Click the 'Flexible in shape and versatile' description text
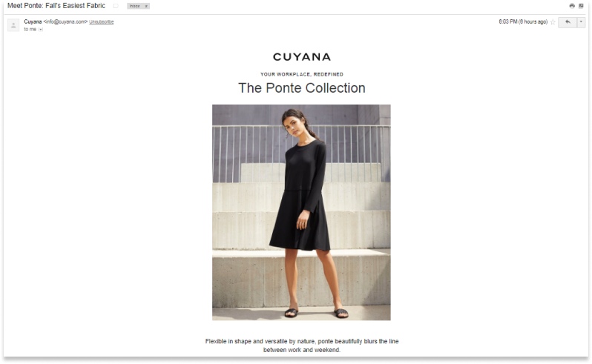This screenshot has height=364, width=592. coord(302,345)
